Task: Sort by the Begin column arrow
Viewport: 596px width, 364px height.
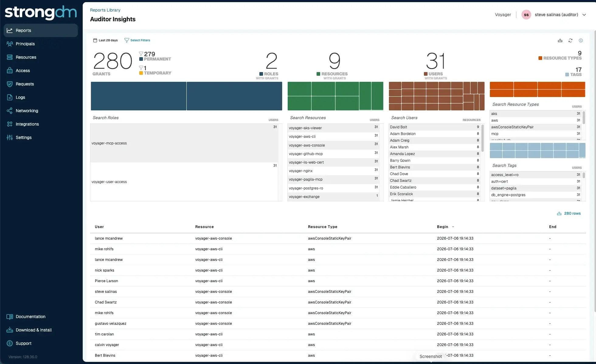Action: [x=453, y=227]
